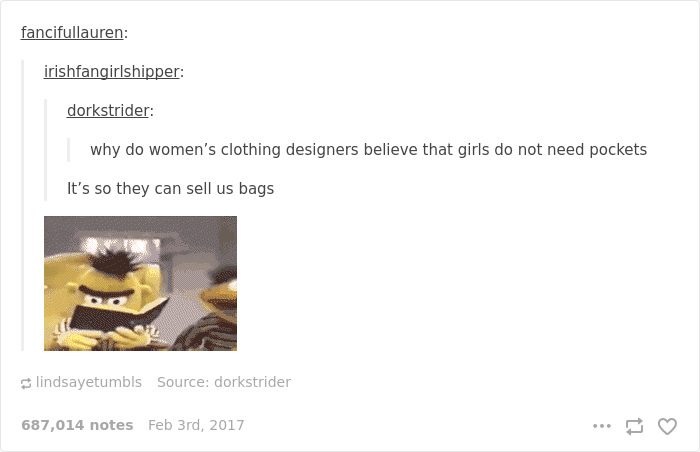Open the three-dot more options menu
The width and height of the screenshot is (700, 452).
pos(601,426)
